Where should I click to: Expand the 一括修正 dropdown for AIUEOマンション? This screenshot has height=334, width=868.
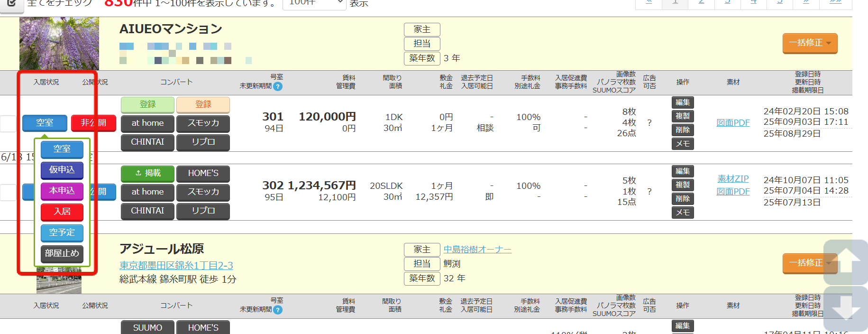coord(810,43)
